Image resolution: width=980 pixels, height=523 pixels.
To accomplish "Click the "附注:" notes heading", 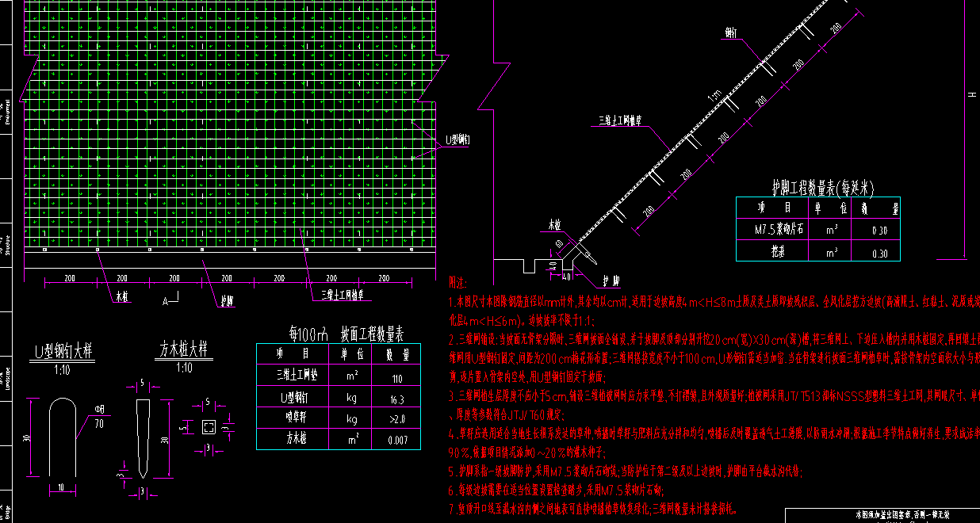I will coord(459,283).
